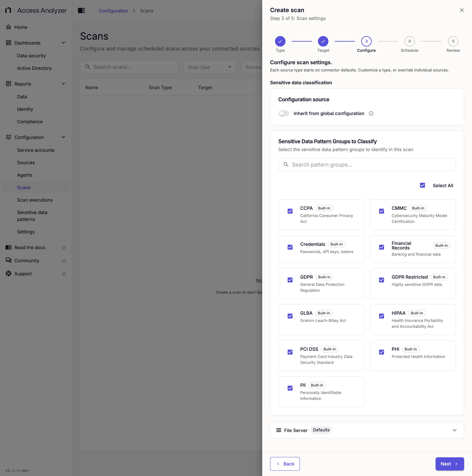Image resolution: width=472 pixels, height=476 pixels.
Task: Open Active Directory dashboard
Action: coord(34,68)
